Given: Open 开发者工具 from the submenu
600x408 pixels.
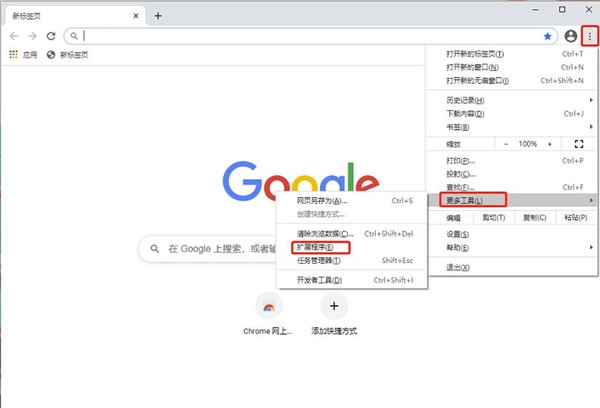Looking at the screenshot, I should [x=352, y=280].
